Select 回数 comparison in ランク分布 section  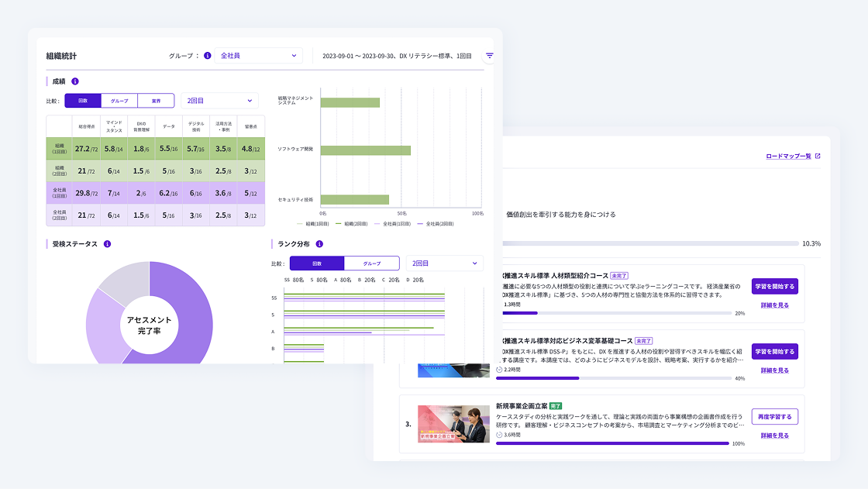317,263
